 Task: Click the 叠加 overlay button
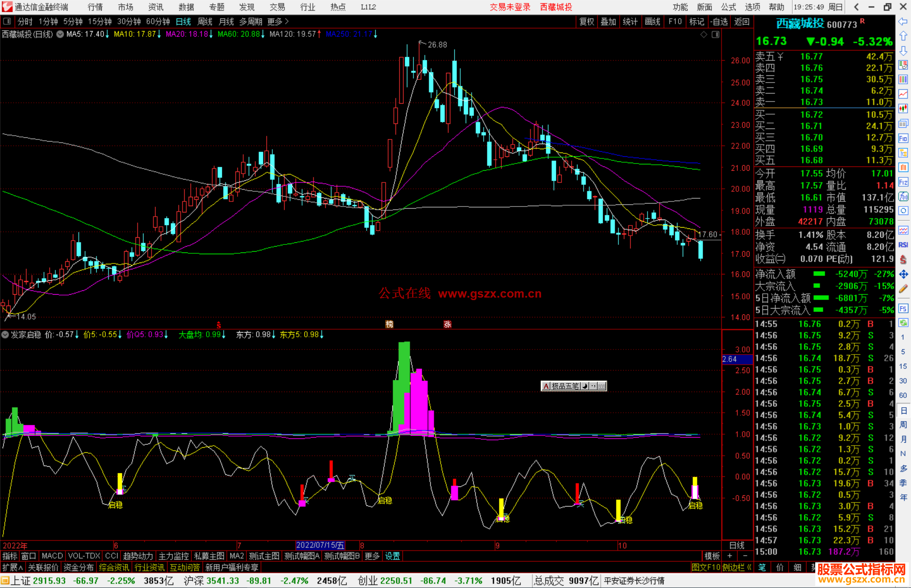[x=608, y=21]
